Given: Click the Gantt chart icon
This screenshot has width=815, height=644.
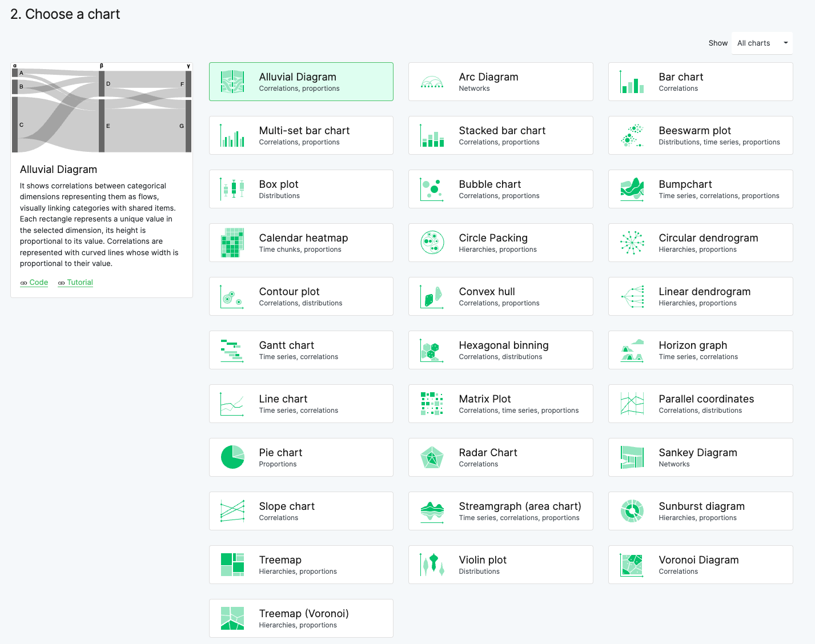Looking at the screenshot, I should pyautogui.click(x=232, y=350).
